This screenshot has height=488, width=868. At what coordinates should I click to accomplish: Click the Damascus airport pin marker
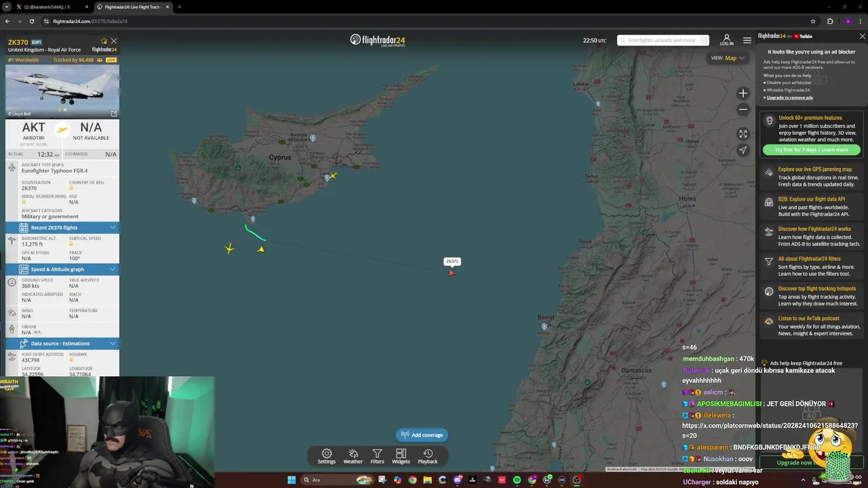tap(664, 384)
